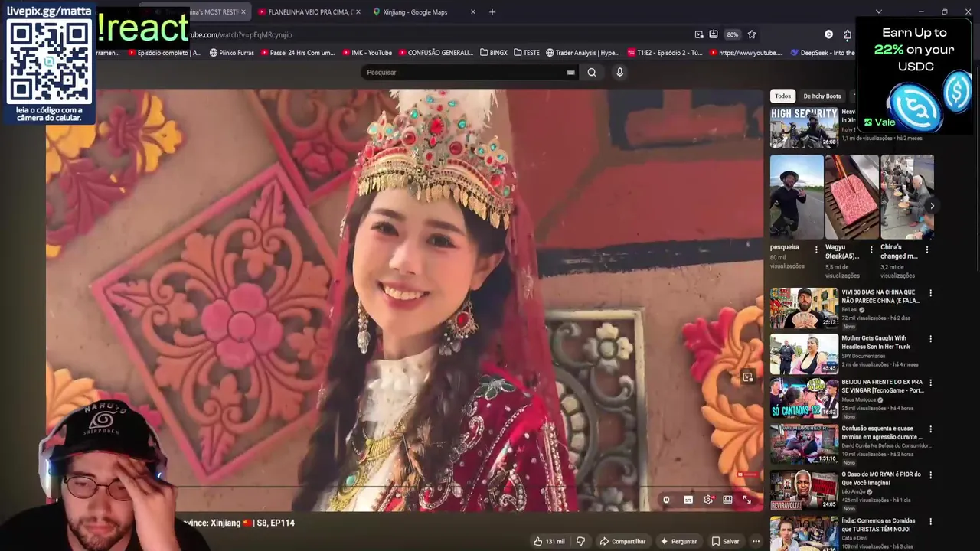The image size is (980, 551).
Task: Click the Itchy Boots channel name
Action: [x=849, y=129]
